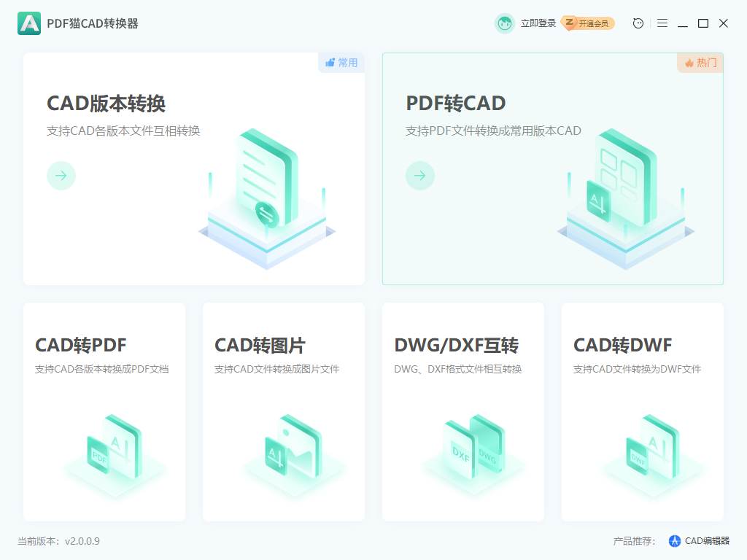Click the PDF猫CAD转换器 logo icon
This screenshot has width=747, height=560.
(x=28, y=23)
